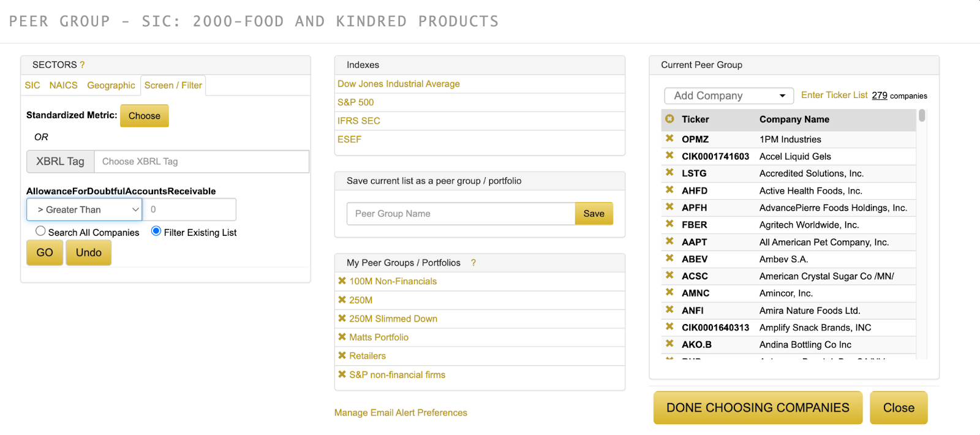
Task: Click the Undo button
Action: click(89, 252)
